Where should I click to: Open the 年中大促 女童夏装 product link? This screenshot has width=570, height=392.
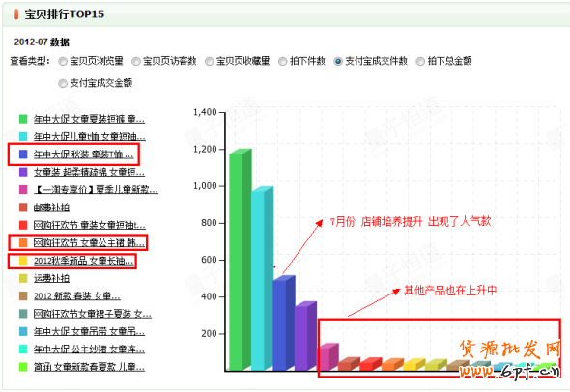(89, 119)
